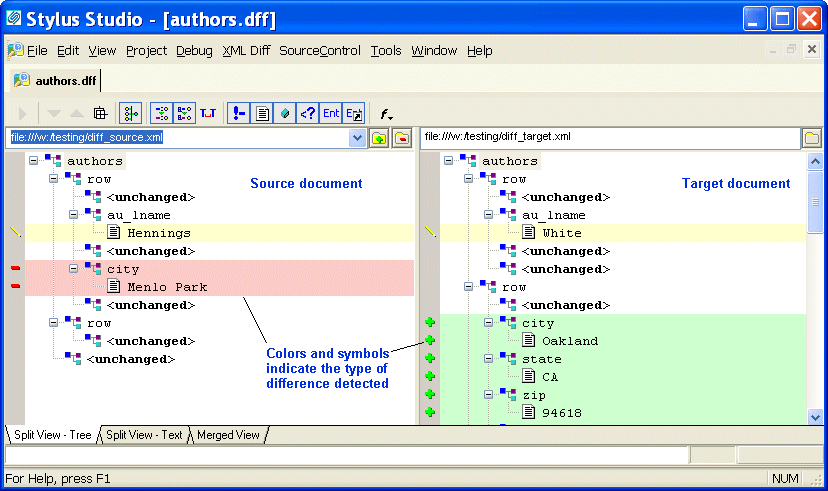Open the XML Diff menu

(x=245, y=50)
